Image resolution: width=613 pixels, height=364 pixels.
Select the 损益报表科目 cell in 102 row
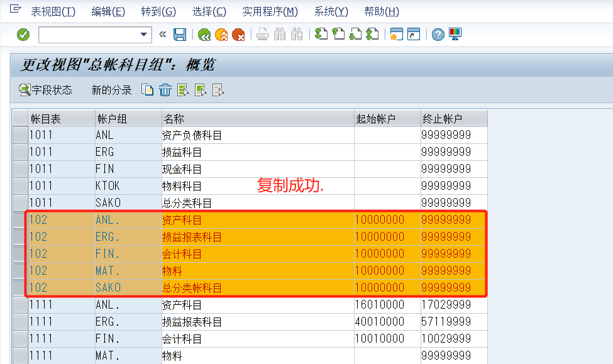[x=258, y=237]
